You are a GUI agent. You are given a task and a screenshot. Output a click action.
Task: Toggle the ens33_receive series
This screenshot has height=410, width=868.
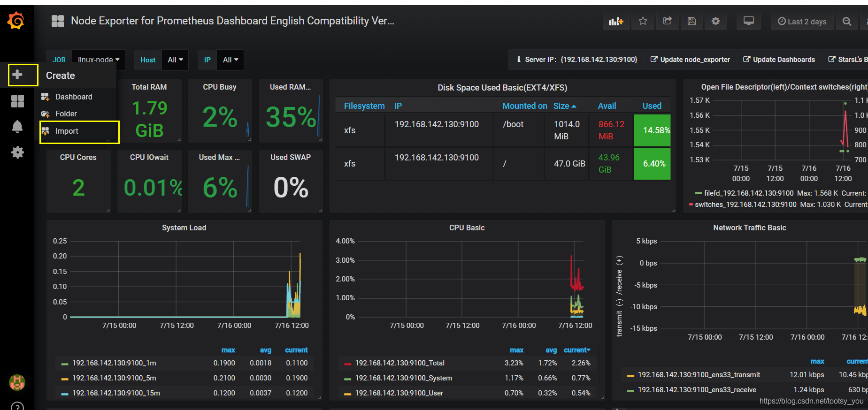(x=697, y=390)
